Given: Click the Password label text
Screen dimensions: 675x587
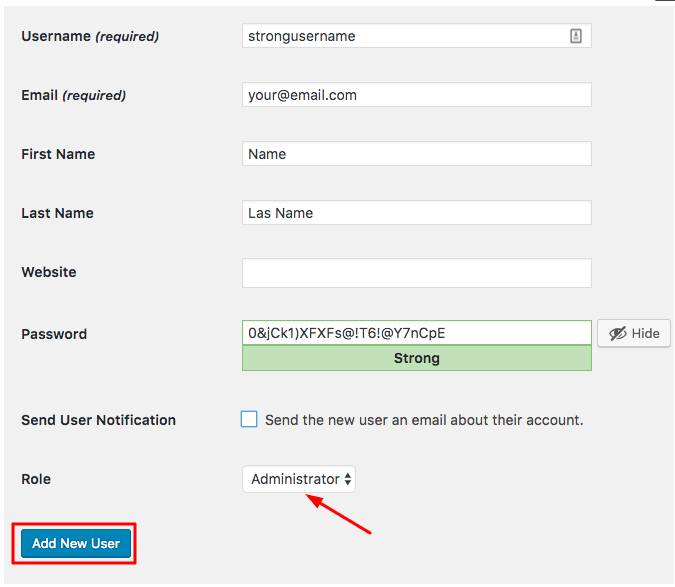Looking at the screenshot, I should coord(54,334).
